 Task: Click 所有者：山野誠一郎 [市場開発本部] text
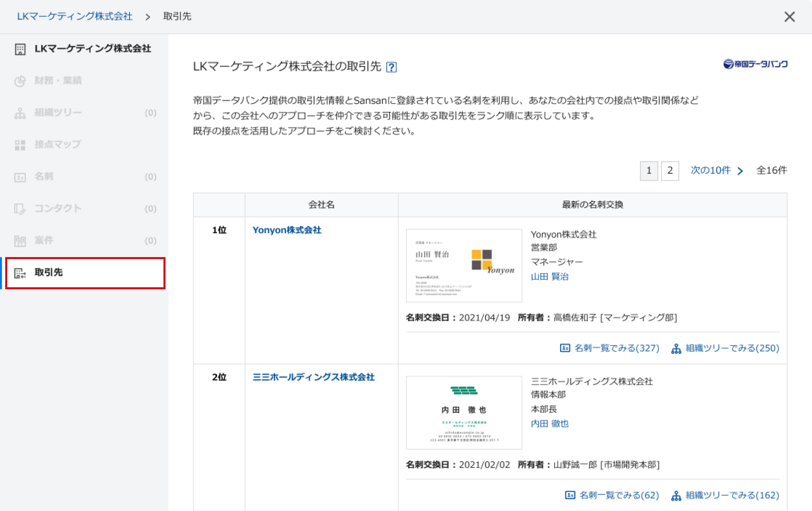click(x=589, y=465)
